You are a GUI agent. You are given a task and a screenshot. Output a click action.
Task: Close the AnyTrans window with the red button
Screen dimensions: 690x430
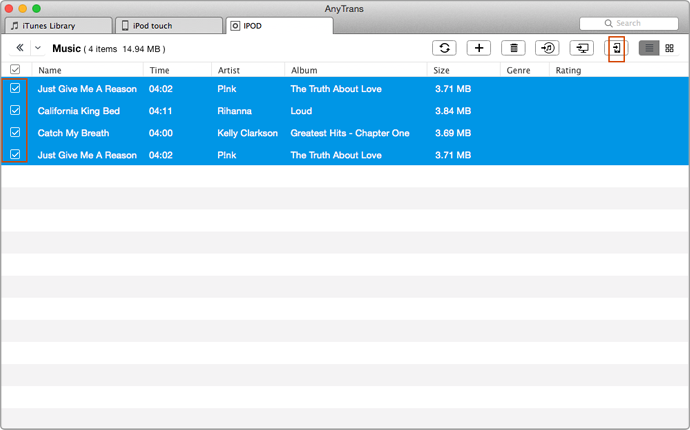[9, 8]
